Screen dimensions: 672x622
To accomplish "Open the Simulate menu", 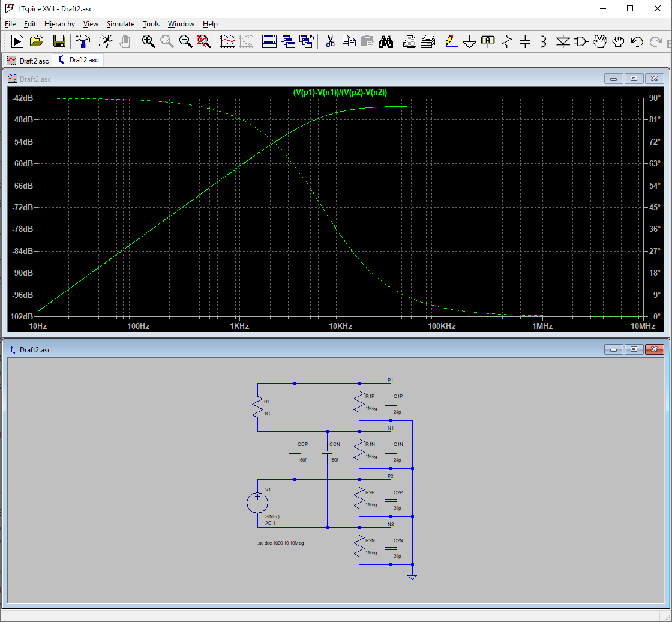I will click(120, 24).
